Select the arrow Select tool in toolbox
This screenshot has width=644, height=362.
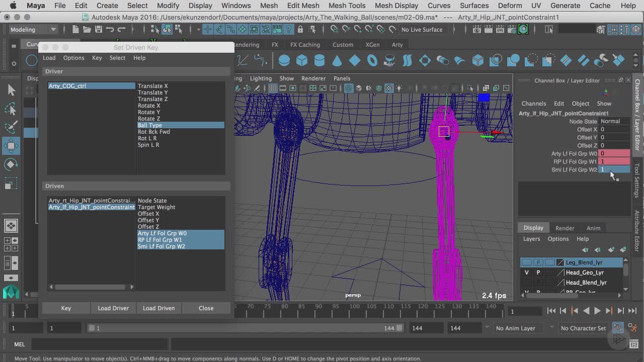click(x=11, y=90)
